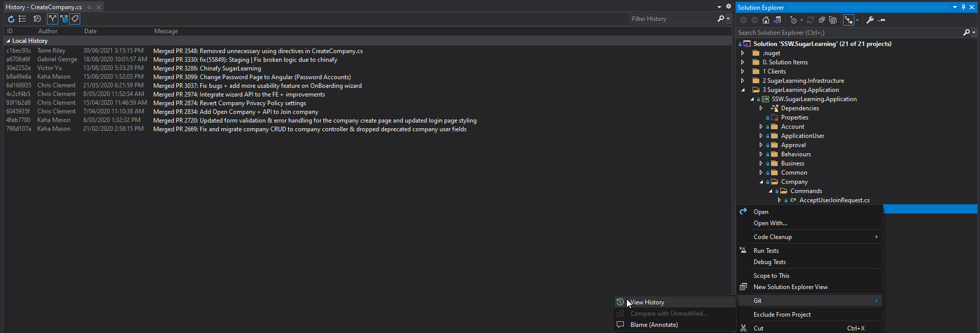
Task: Click Run Tests in context menu
Action: (x=766, y=251)
